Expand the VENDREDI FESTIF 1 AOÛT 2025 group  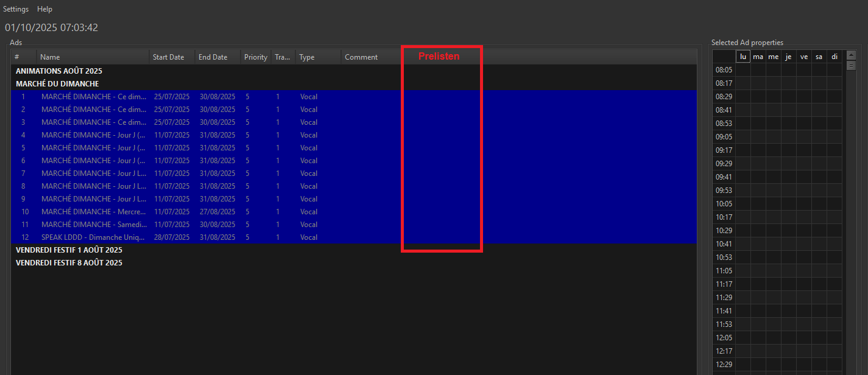tap(69, 250)
